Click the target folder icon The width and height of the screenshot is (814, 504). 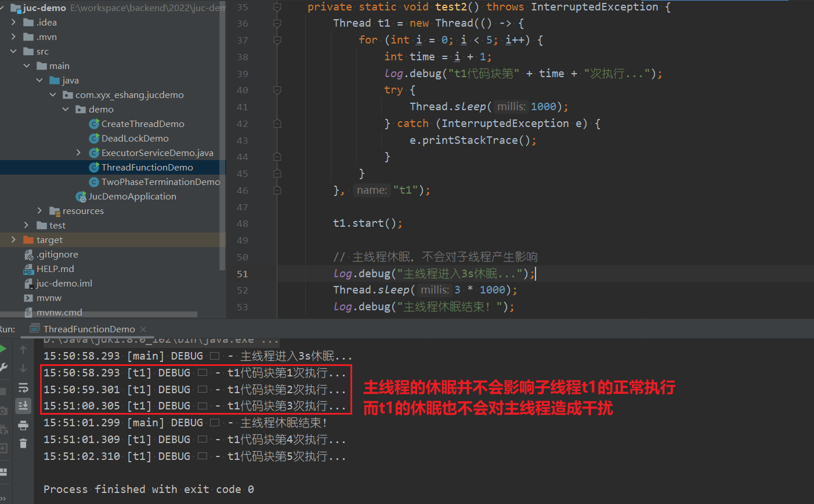click(x=28, y=240)
